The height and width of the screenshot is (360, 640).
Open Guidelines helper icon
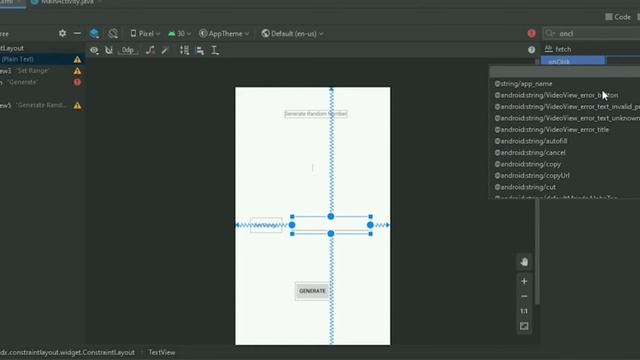click(x=215, y=50)
